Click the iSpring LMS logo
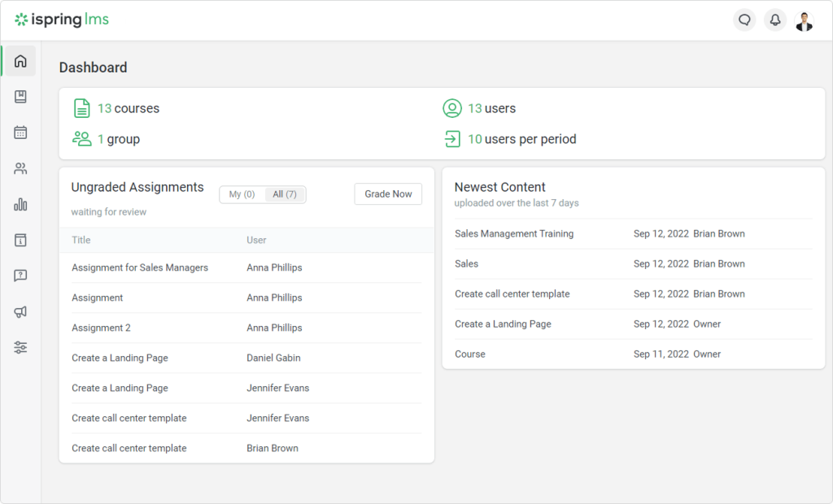This screenshot has width=833, height=504. point(62,20)
